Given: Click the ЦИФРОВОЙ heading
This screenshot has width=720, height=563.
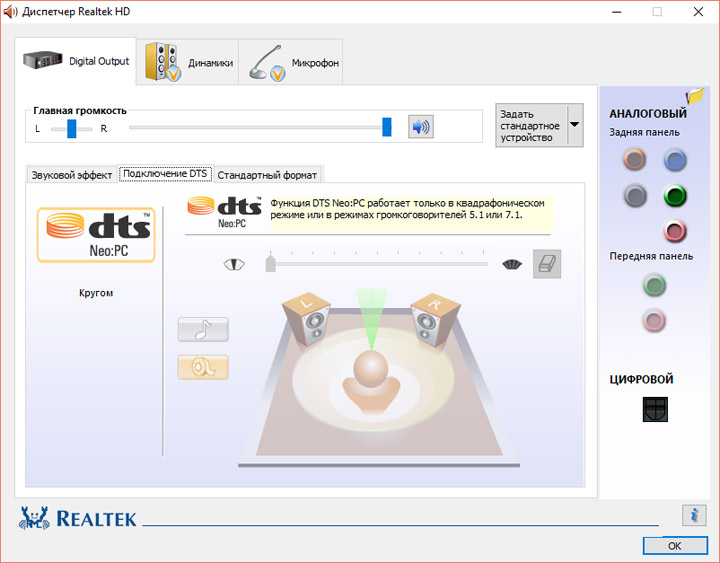Looking at the screenshot, I should pyautogui.click(x=641, y=379).
